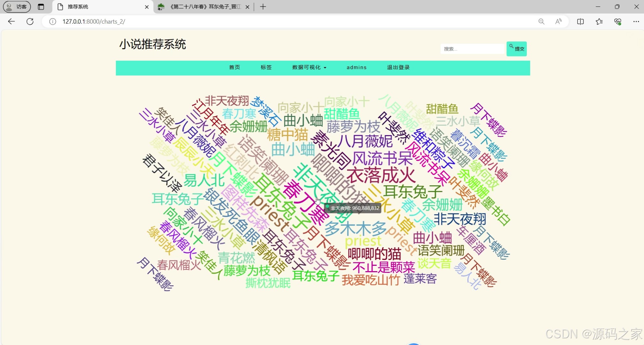Image resolution: width=644 pixels, height=345 pixels.
Task: Click the 退出登录 link
Action: coord(398,67)
